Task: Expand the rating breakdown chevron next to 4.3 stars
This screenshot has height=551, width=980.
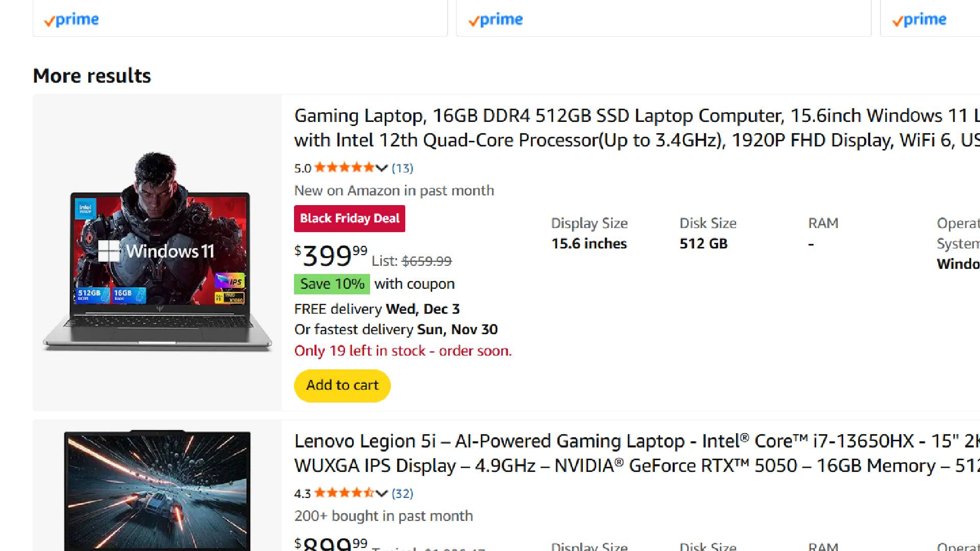Action: [x=381, y=493]
